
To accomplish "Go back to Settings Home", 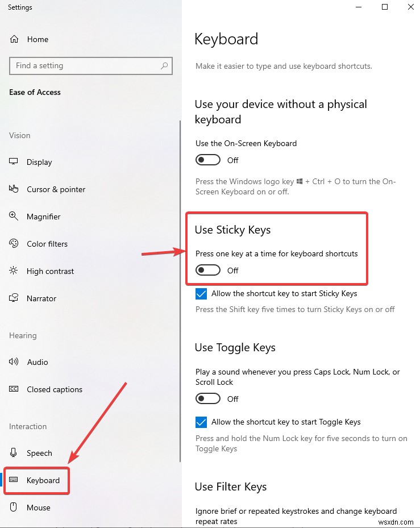I will click(x=36, y=39).
